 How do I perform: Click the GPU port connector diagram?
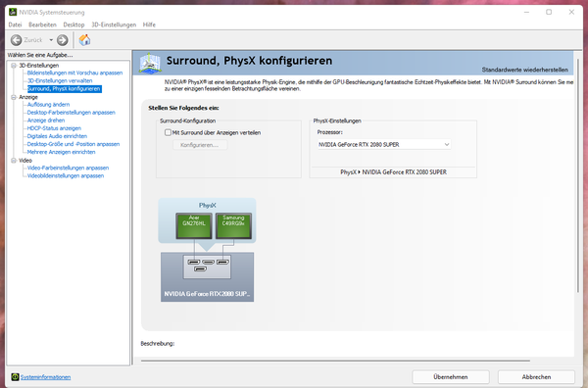coord(207,267)
